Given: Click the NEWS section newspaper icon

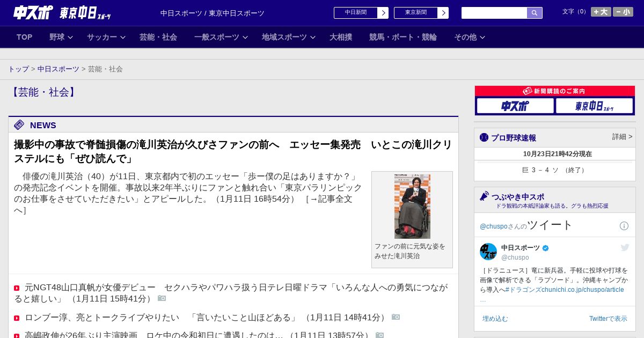Looking at the screenshot, I should tap(19, 125).
